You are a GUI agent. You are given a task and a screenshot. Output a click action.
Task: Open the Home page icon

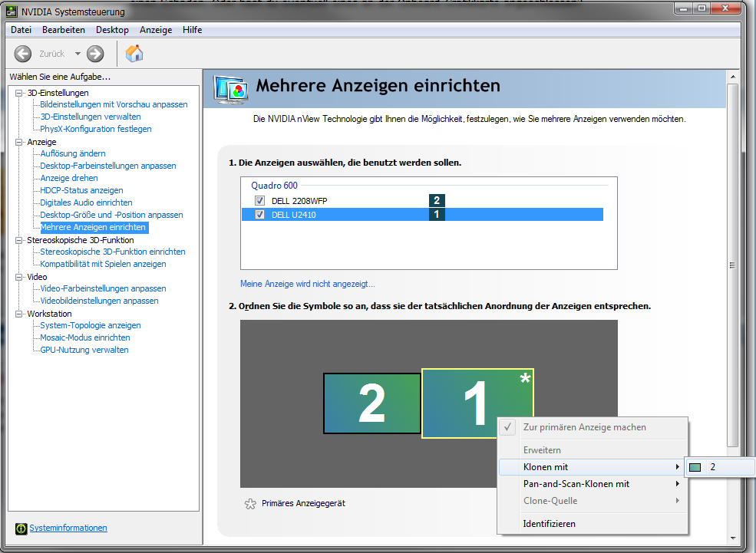pyautogui.click(x=134, y=54)
